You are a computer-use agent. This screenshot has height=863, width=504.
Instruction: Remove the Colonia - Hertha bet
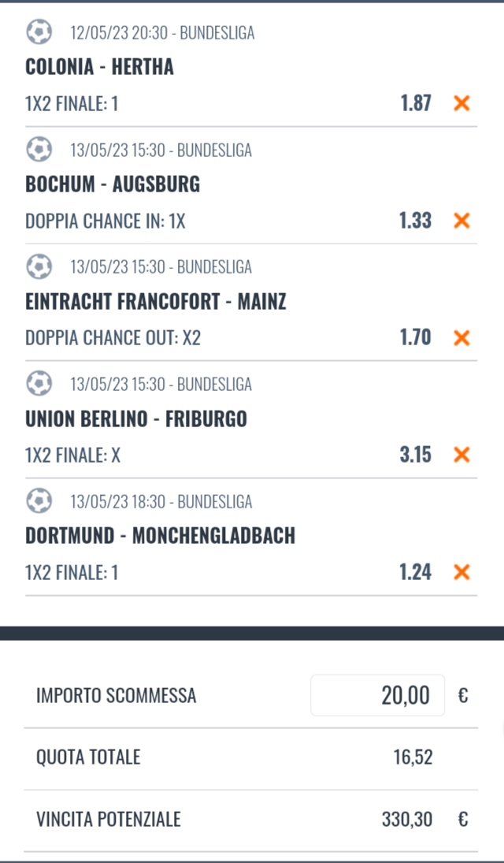point(461,102)
